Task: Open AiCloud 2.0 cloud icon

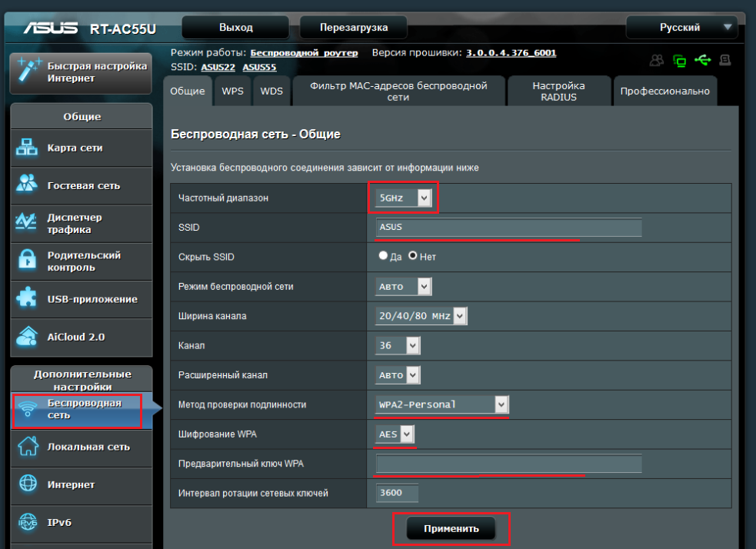Action: (28, 337)
